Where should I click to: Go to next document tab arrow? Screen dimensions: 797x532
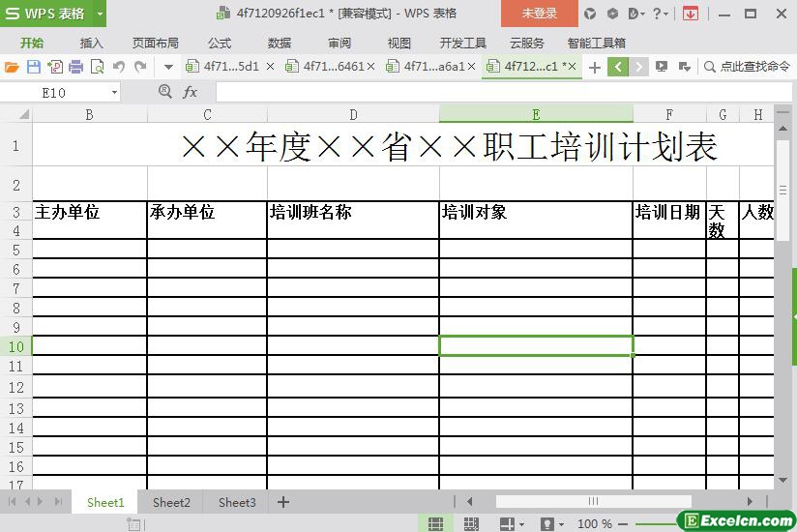tap(639, 67)
